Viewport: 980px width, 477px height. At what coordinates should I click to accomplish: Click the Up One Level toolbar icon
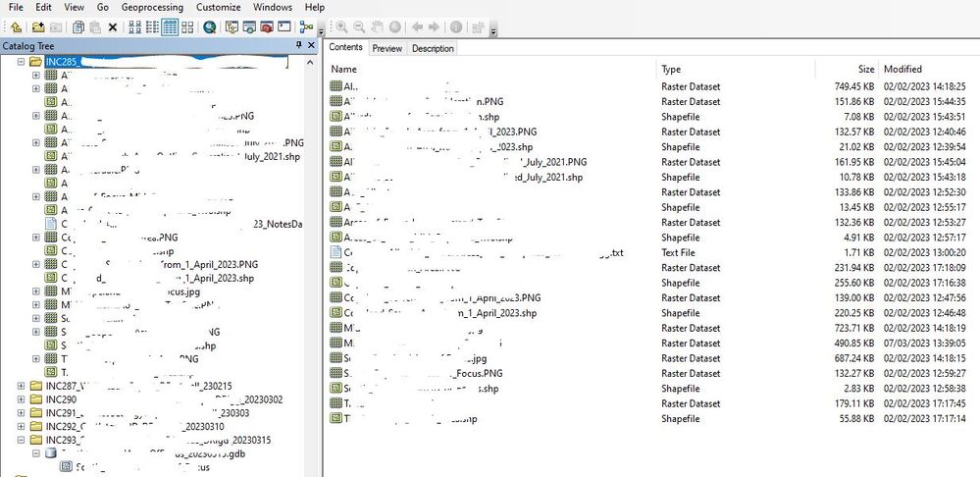tap(17, 26)
